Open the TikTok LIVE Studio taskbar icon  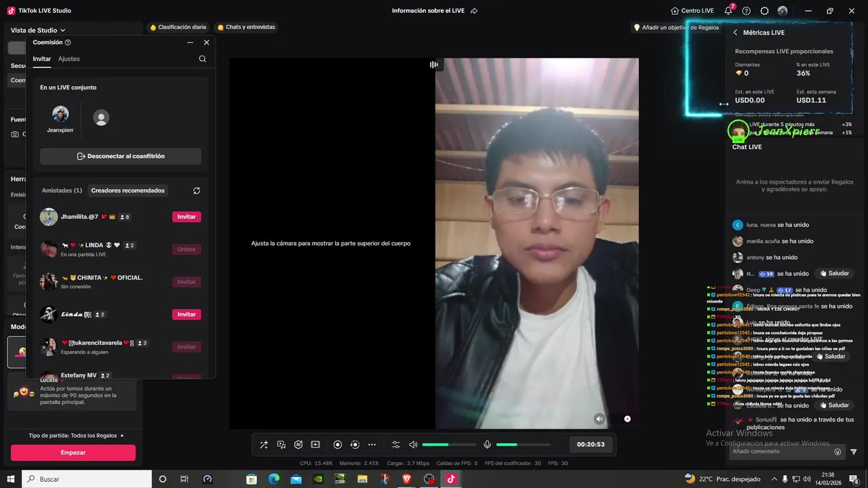tap(451, 479)
